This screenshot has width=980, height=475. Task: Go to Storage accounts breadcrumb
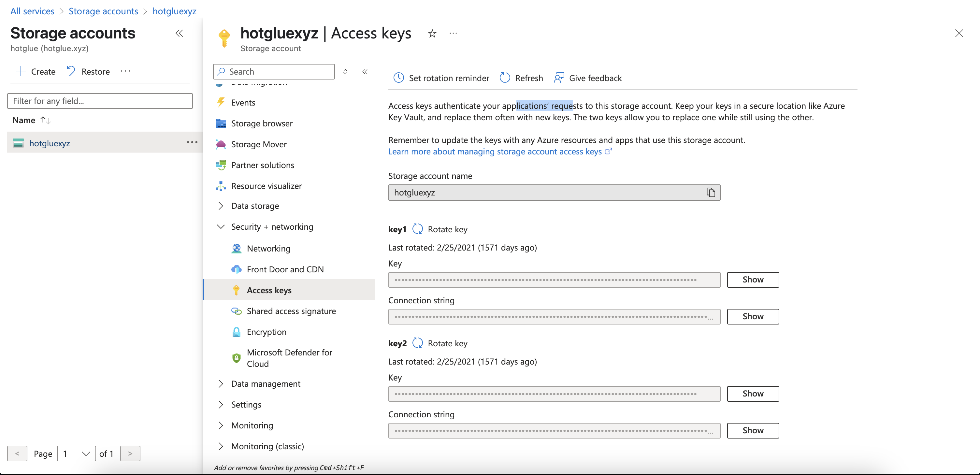pos(103,11)
